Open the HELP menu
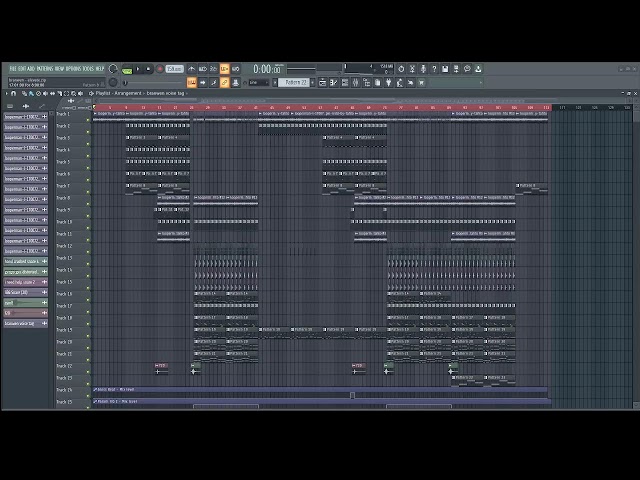 (100, 69)
